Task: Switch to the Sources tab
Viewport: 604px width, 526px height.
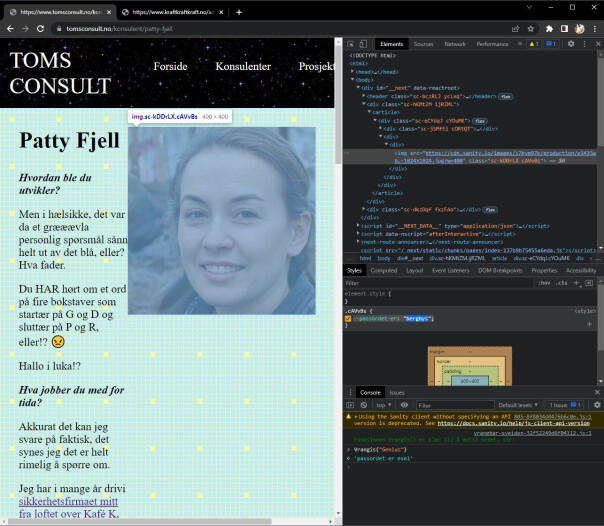Action: (423, 44)
